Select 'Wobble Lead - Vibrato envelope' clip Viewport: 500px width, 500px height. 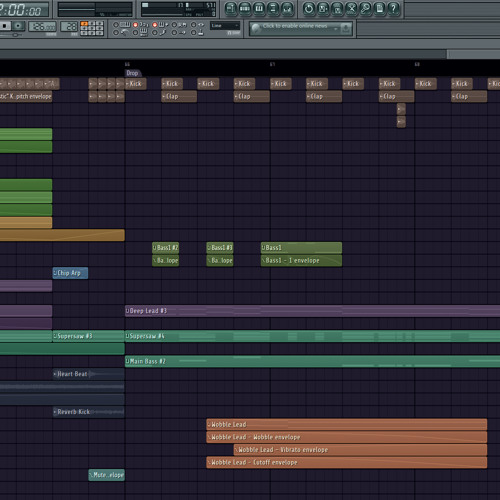pos(360,450)
